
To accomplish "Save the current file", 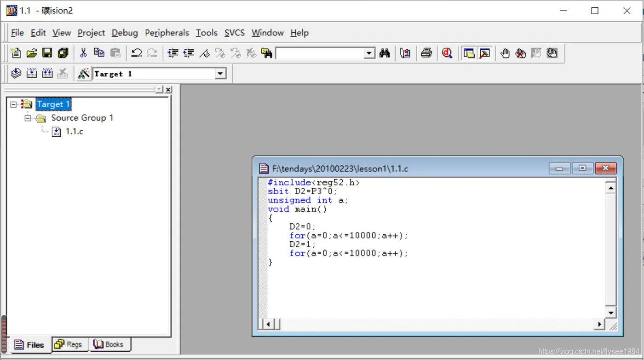I will (x=47, y=53).
